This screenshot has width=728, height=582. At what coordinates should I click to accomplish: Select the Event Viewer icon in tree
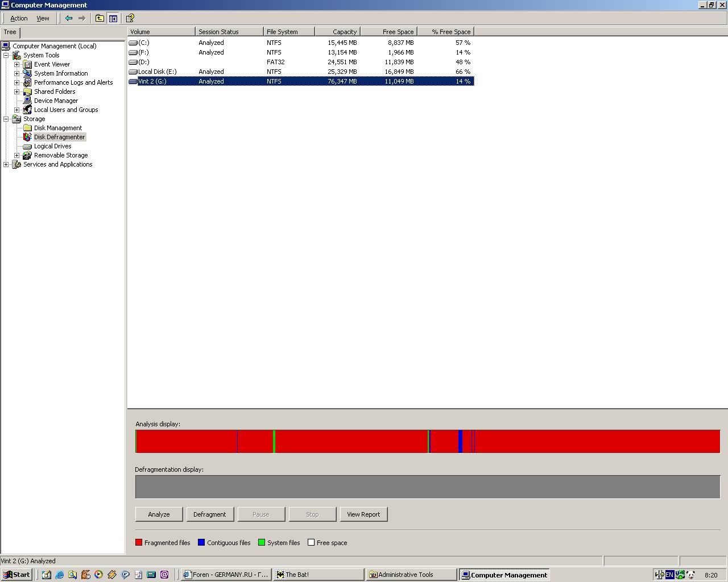(x=27, y=64)
